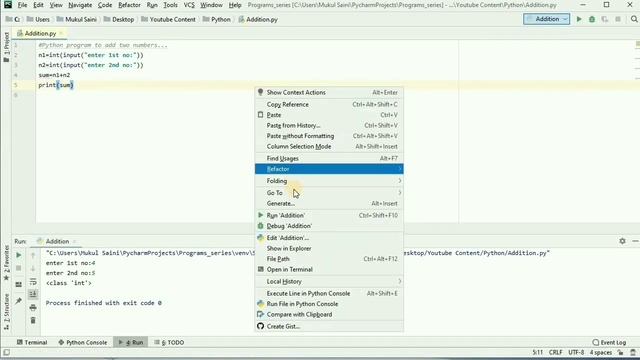Close the Addition.py editor tab
Image resolution: width=640 pixels, height=360 pixels.
[x=61, y=33]
